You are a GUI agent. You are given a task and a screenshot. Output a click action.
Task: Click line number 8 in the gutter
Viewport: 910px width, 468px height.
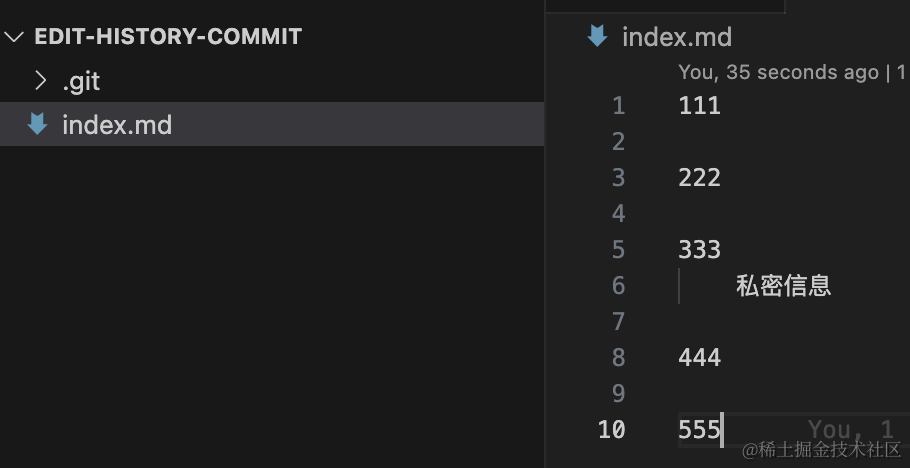pos(617,358)
